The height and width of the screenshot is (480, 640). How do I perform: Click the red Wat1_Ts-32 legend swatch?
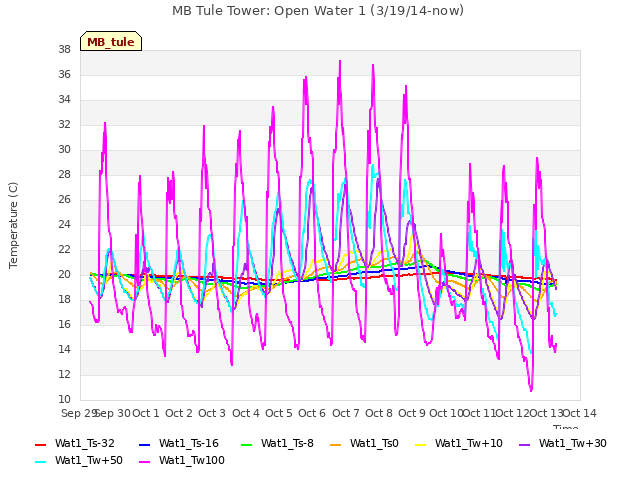click(41, 444)
